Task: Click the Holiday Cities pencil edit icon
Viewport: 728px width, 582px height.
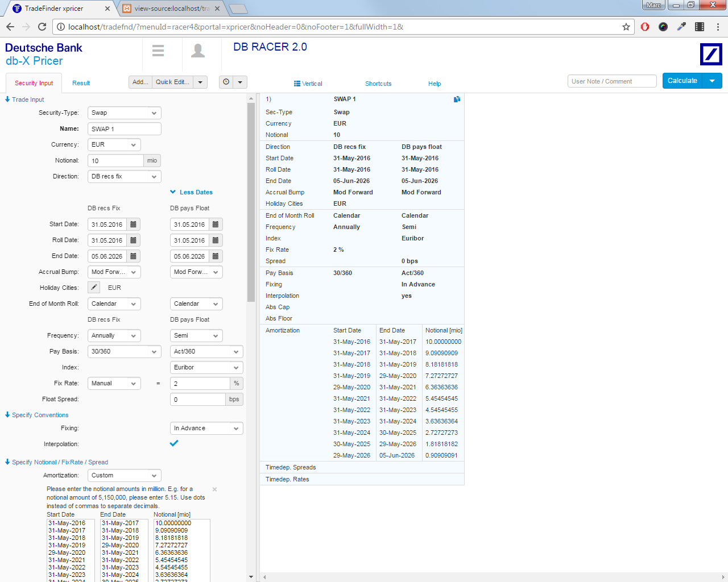Action: 94,288
